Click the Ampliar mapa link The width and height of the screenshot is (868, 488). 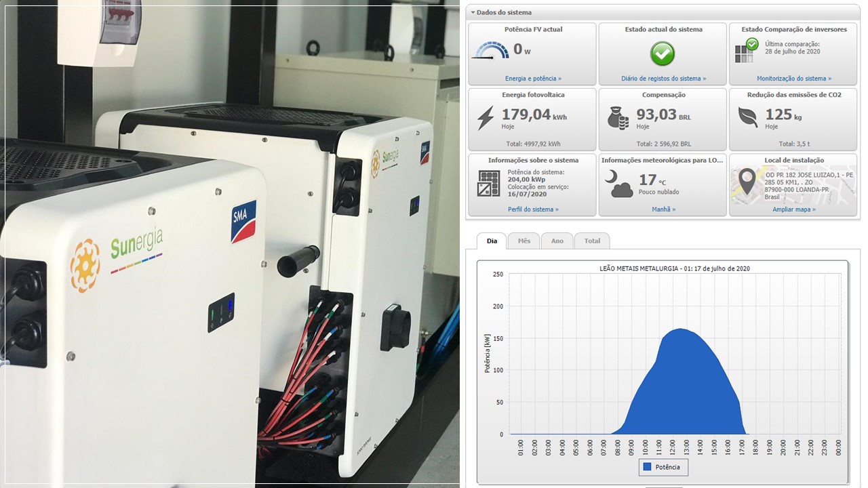[793, 209]
